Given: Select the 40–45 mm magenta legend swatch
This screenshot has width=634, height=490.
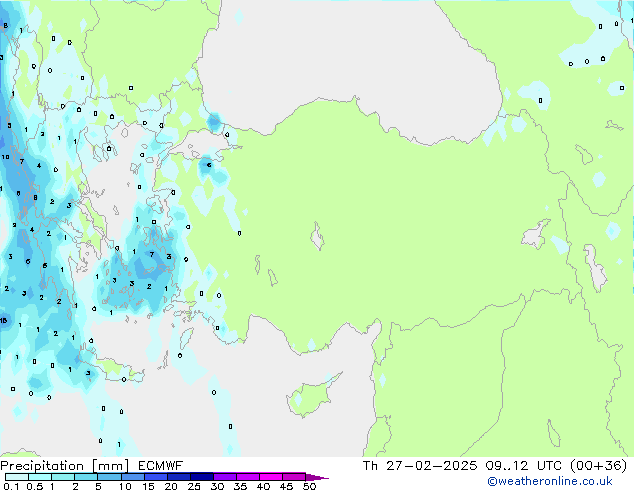Looking at the screenshot, I should [x=271, y=477].
